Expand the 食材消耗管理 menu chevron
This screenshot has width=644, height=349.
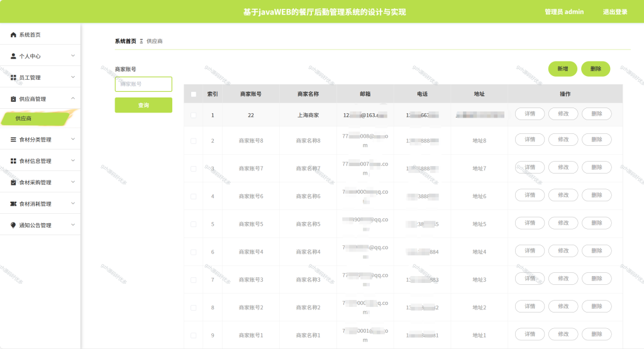click(x=73, y=203)
